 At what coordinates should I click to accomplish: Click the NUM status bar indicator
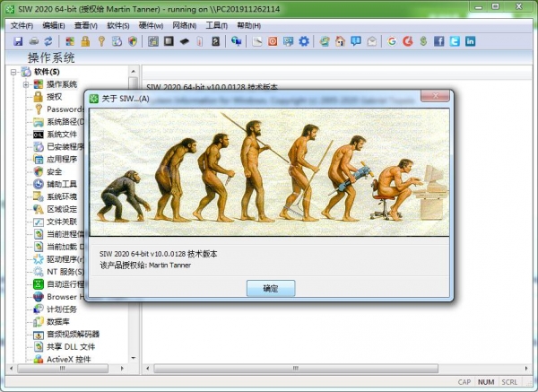pos(486,382)
